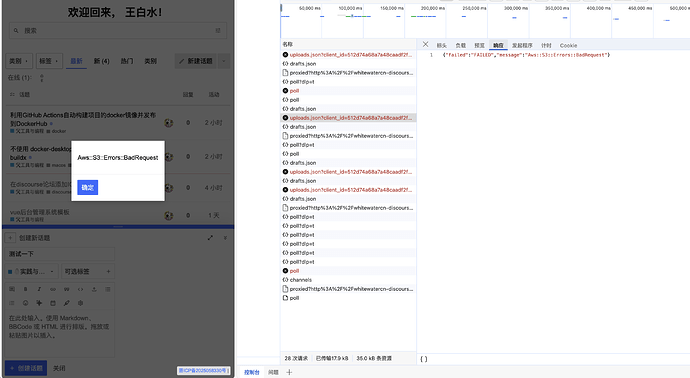Open the 预览 preview tab
690x378 pixels.
click(480, 45)
